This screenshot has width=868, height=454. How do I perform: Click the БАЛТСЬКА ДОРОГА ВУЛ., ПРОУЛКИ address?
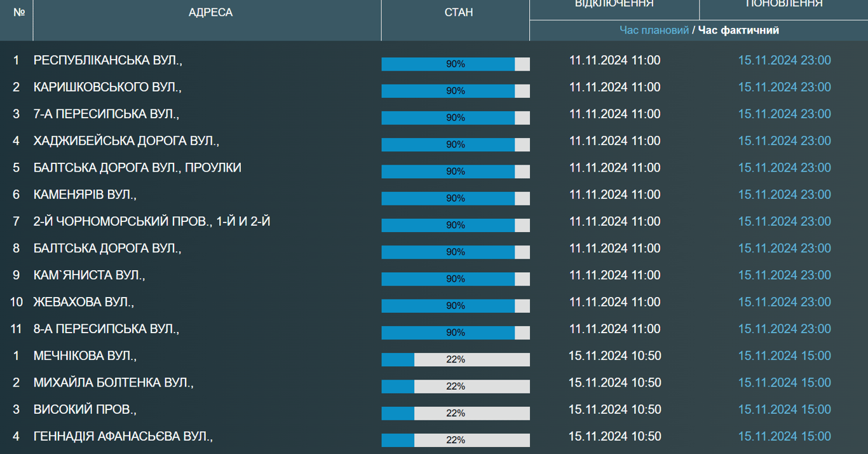137,168
